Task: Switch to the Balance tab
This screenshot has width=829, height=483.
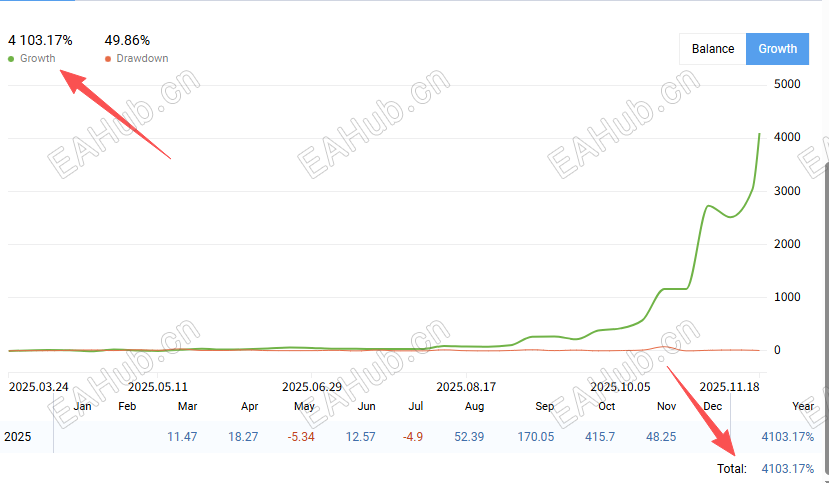Action: (712, 49)
